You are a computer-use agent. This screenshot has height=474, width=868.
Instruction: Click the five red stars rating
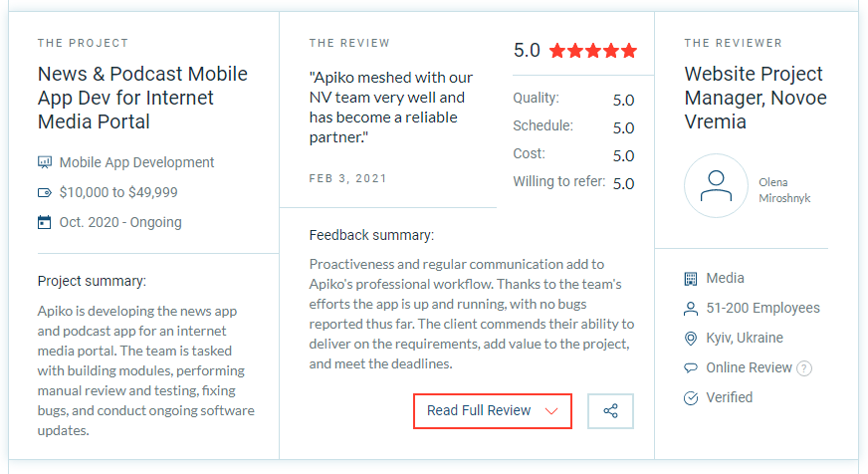[x=593, y=51]
